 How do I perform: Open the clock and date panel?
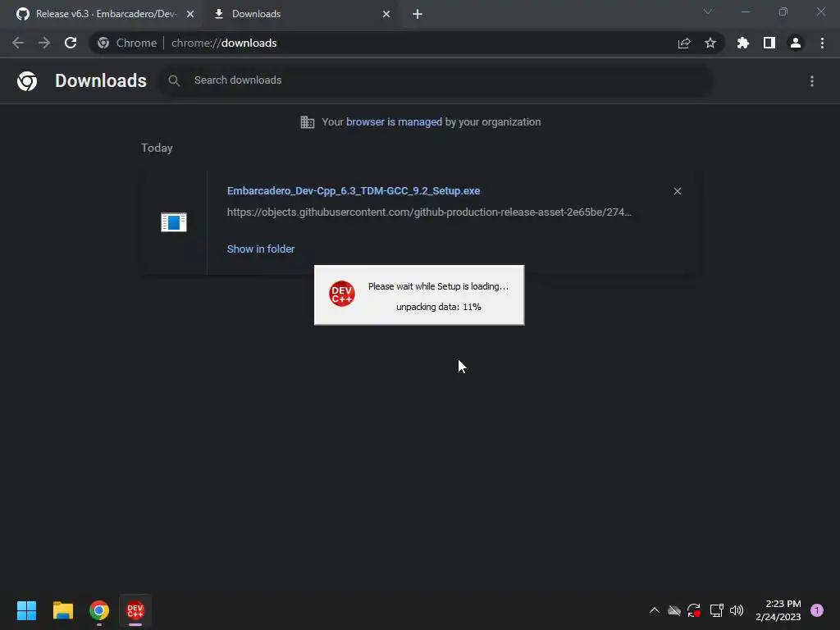click(778, 610)
